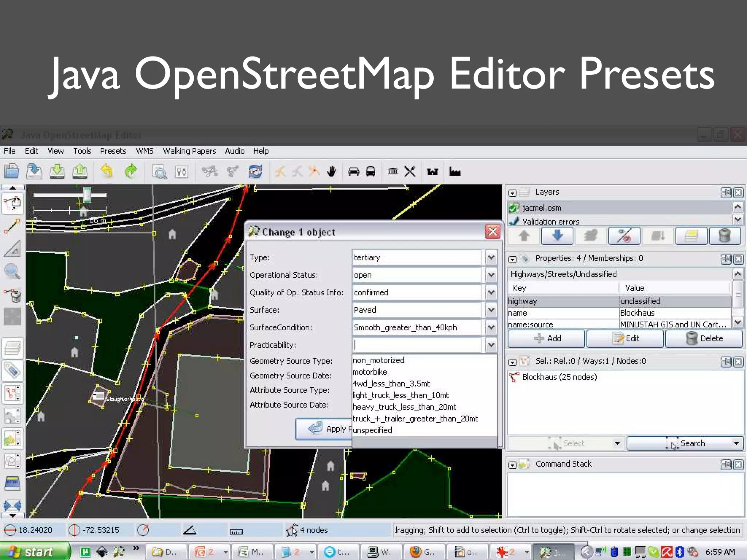Click the Apply Preset button

tap(324, 429)
